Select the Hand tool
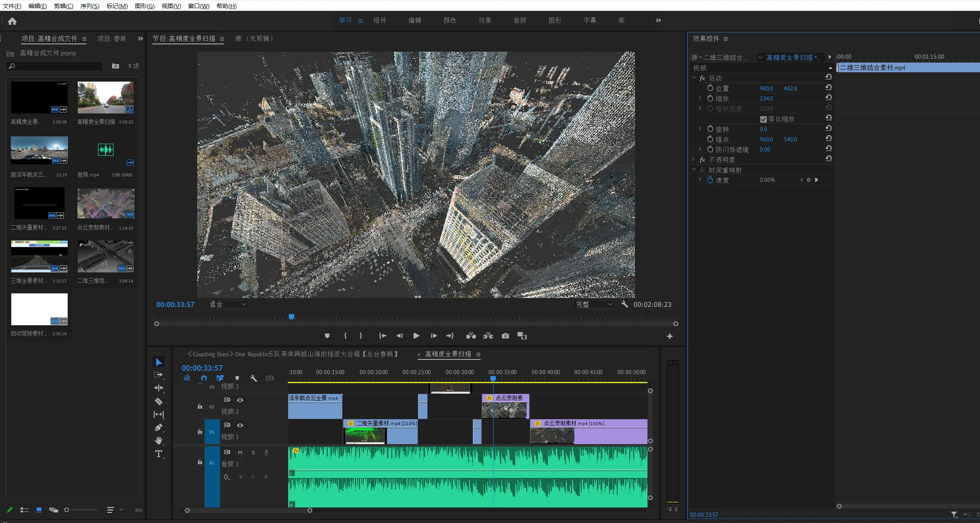 [x=159, y=441]
